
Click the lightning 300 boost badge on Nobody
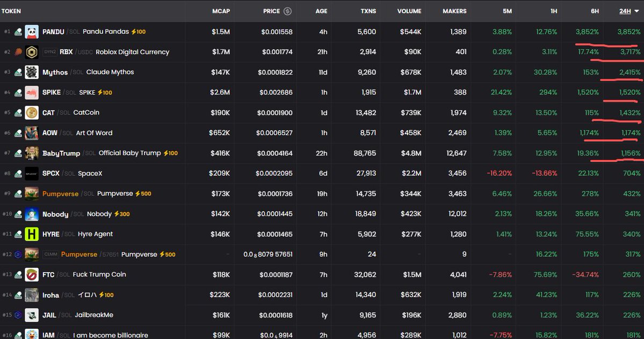click(121, 214)
